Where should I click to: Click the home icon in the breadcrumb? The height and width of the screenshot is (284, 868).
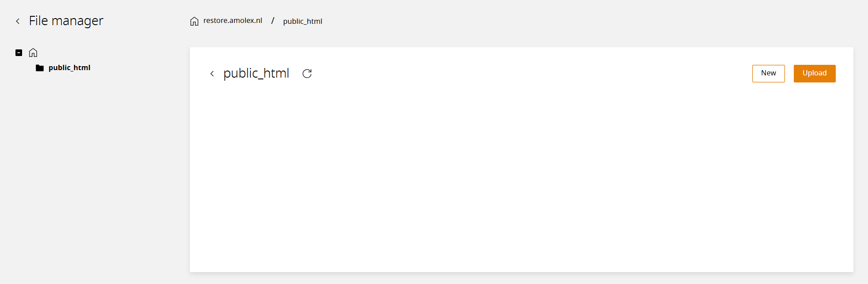(x=194, y=21)
